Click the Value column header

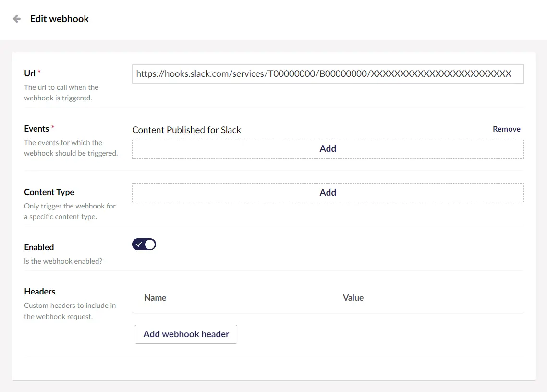tap(353, 298)
